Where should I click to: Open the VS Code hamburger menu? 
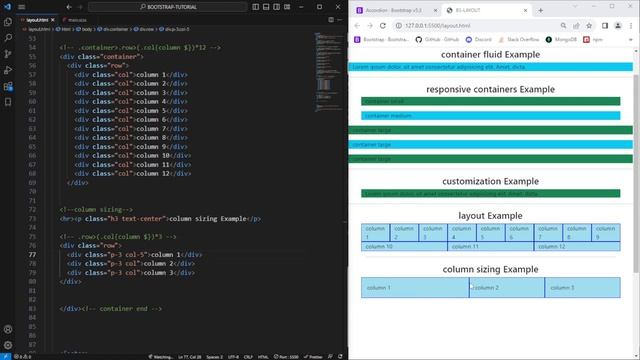[22, 7]
